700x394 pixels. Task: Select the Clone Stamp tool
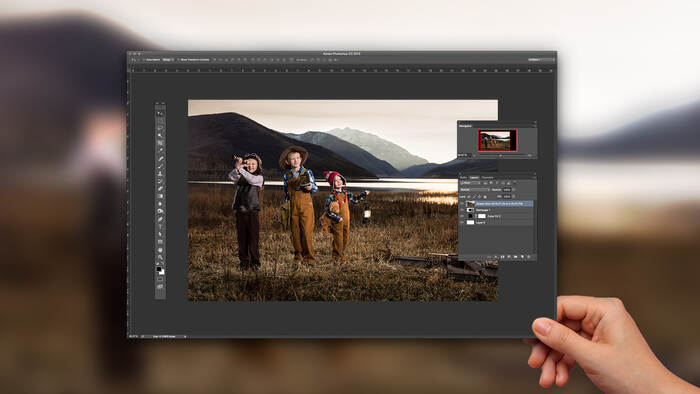pyautogui.click(x=160, y=174)
